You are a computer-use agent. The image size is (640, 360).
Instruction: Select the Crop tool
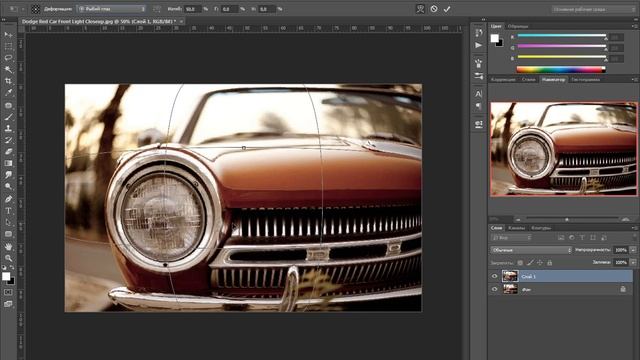point(8,81)
